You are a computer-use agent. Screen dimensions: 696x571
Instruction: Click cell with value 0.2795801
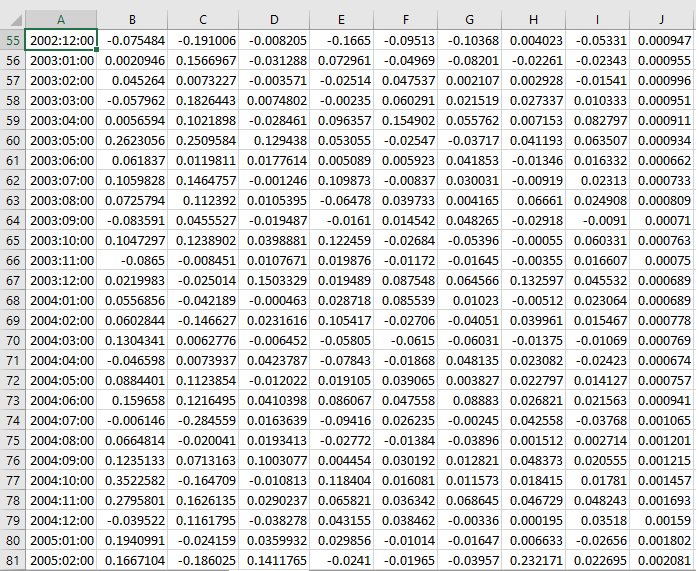tap(132, 500)
